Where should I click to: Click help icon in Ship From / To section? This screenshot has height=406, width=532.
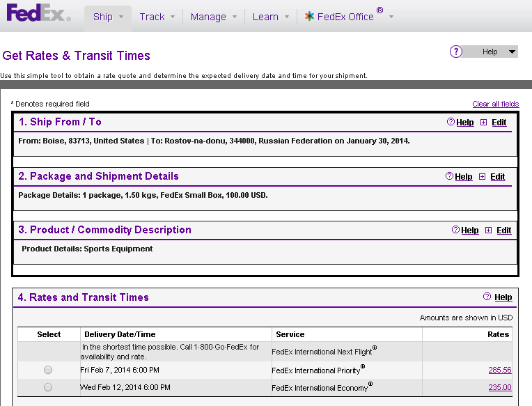tap(451, 123)
